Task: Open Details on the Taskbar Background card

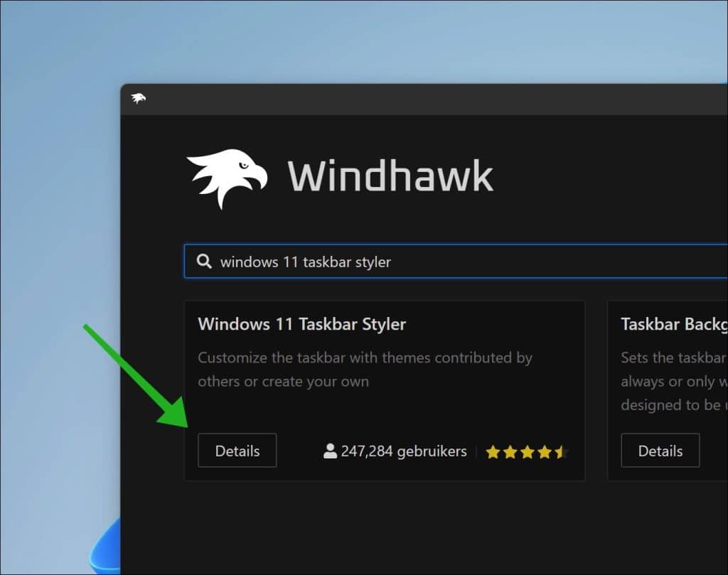Action: [660, 451]
